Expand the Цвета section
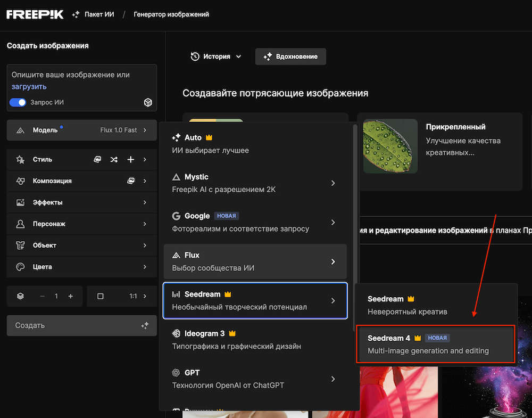The image size is (532, 418). 82,267
